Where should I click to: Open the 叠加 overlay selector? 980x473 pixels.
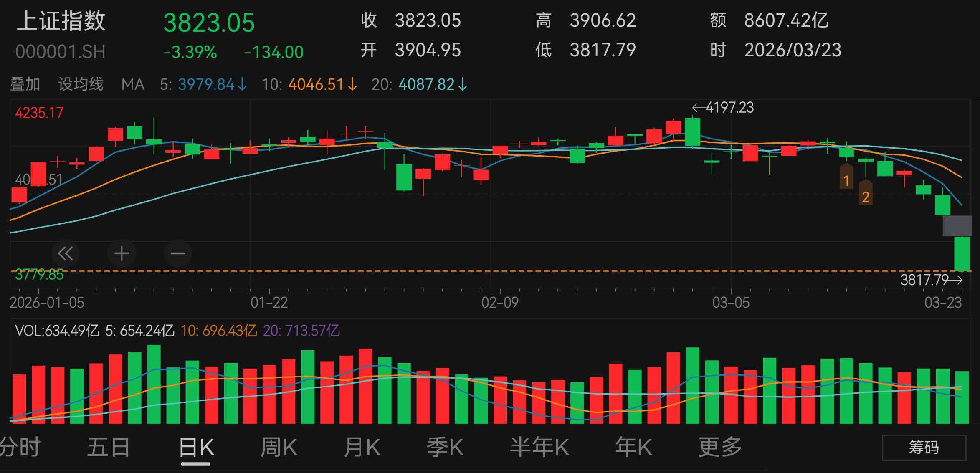click(x=25, y=84)
